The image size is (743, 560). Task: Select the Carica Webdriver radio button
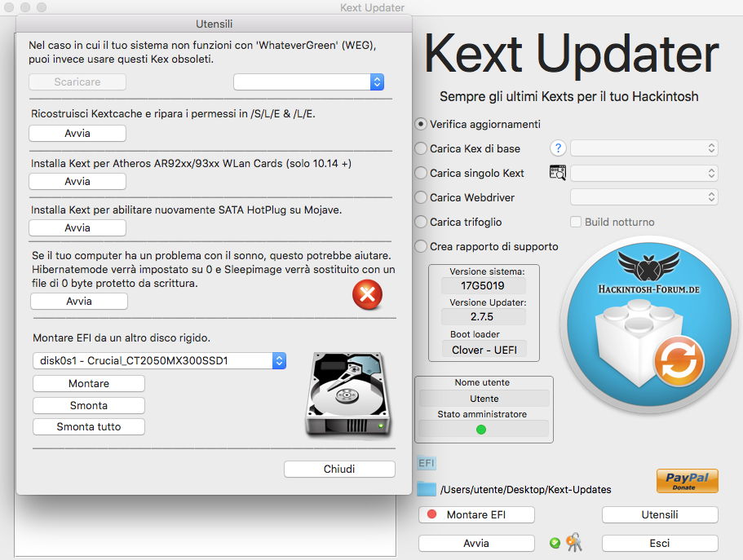pyautogui.click(x=420, y=197)
